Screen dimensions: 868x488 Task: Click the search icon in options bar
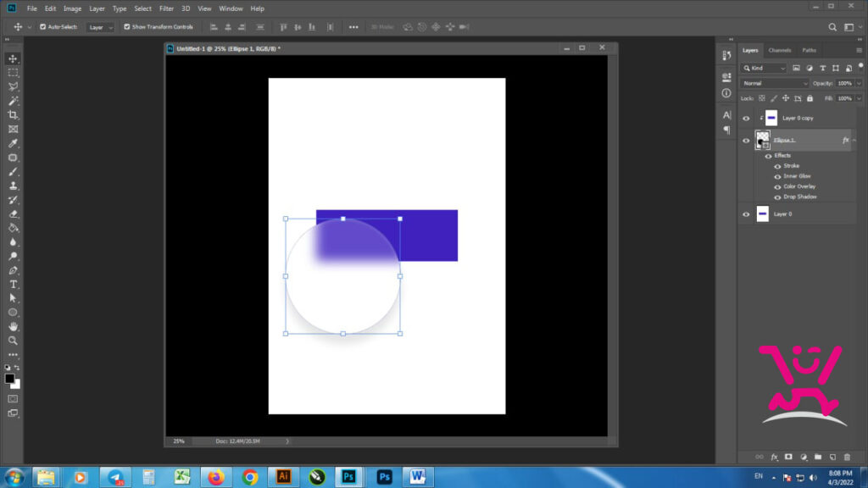(x=832, y=27)
